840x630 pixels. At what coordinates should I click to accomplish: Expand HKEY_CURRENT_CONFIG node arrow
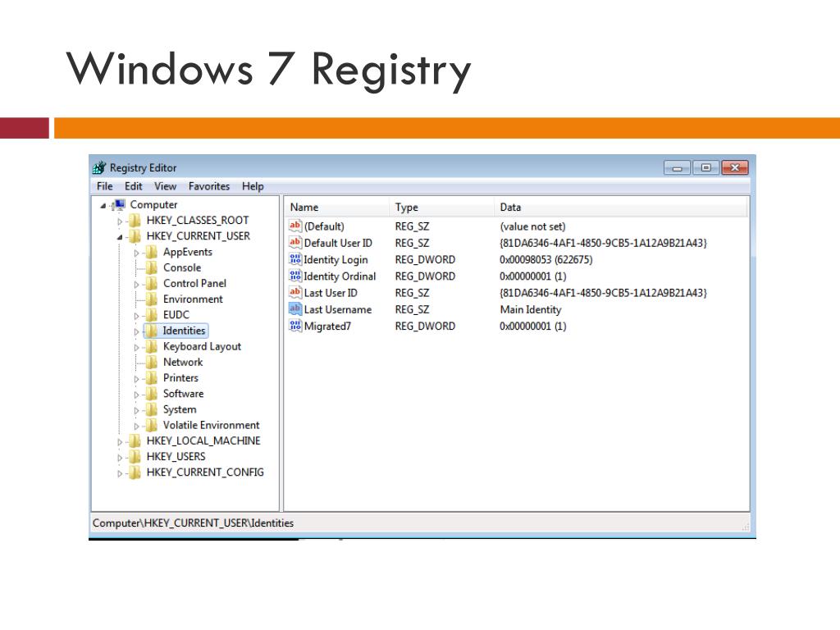pos(120,473)
